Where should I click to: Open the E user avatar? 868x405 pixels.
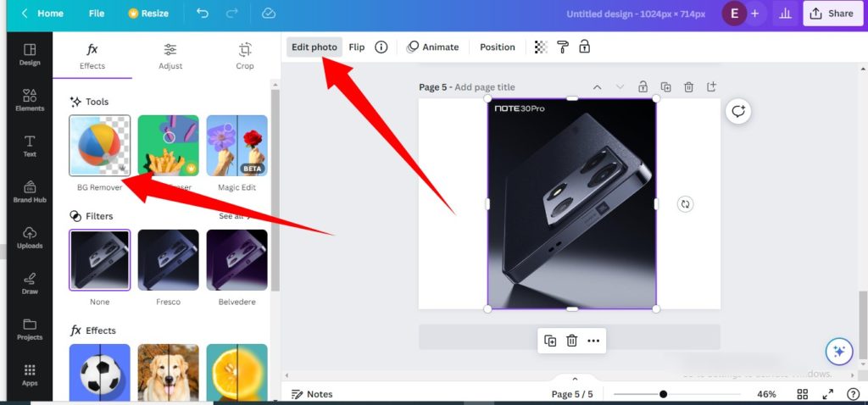click(735, 14)
